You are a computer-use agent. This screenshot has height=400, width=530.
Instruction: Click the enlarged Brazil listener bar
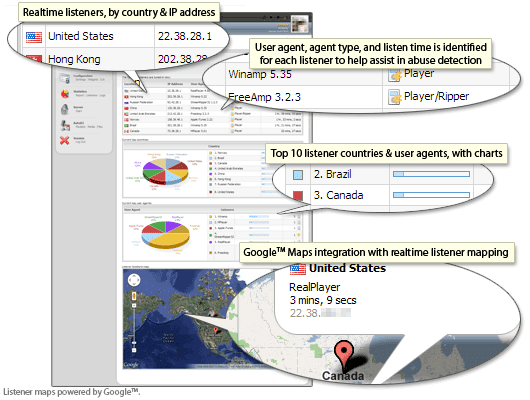pos(431,174)
